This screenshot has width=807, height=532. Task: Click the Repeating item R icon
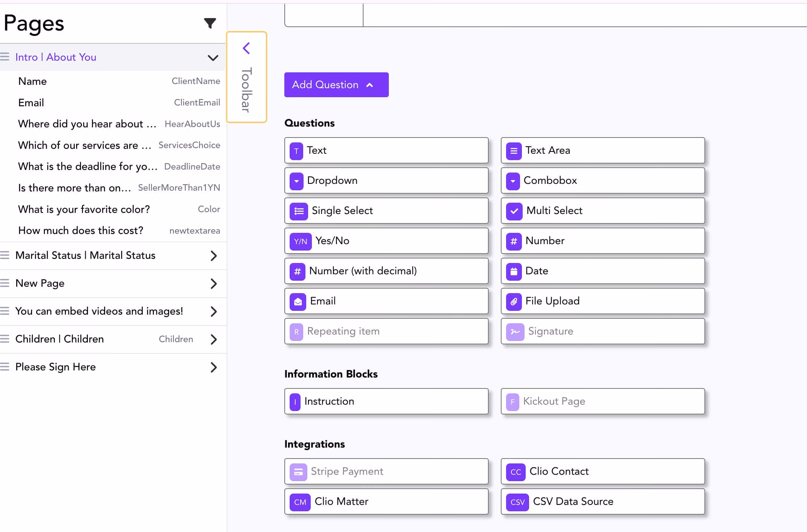coord(296,332)
